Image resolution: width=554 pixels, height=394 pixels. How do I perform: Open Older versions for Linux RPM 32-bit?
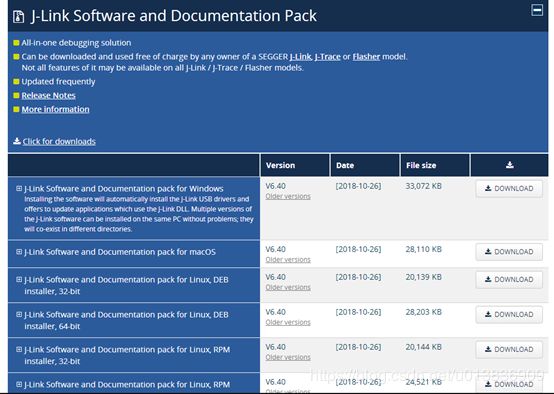(288, 357)
